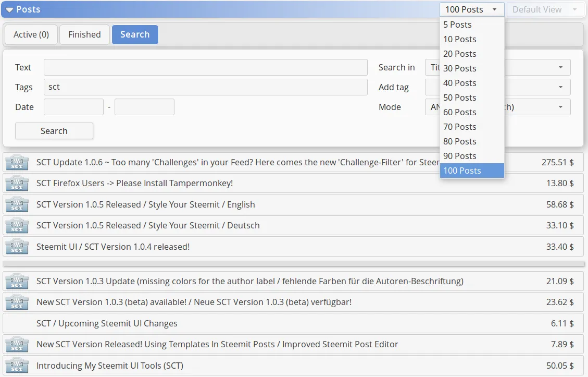
Task: Switch to the Finished tab
Action: (84, 34)
